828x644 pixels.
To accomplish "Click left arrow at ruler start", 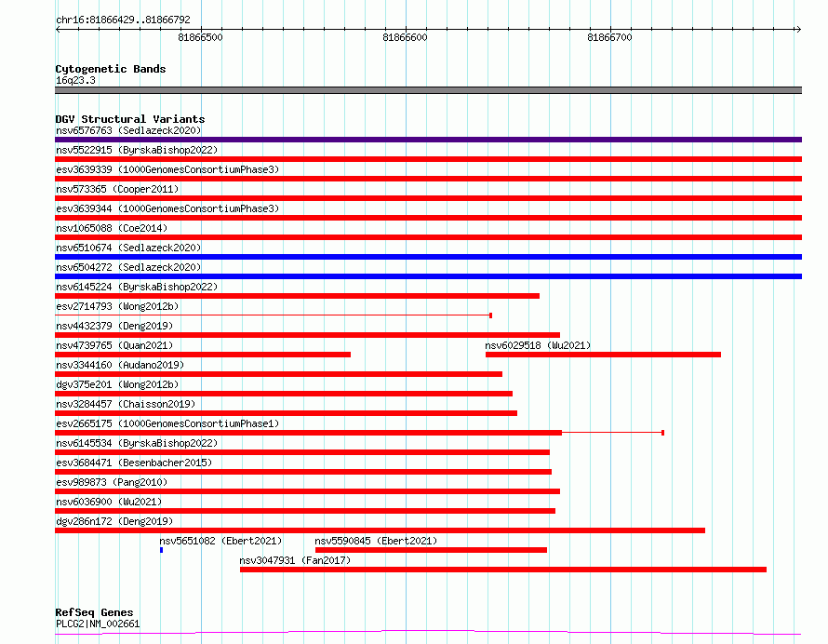I will (x=58, y=30).
